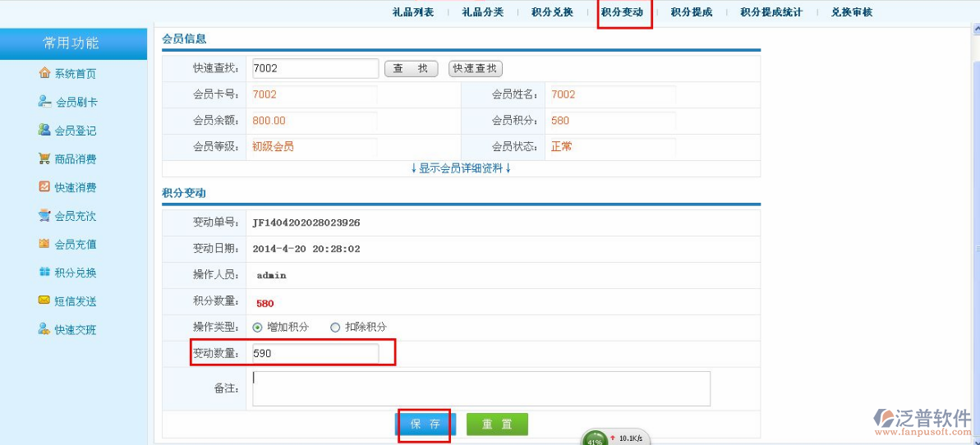This screenshot has width=980, height=445.
Task: Click the envelope icon for 短信发送
Action: (44, 300)
